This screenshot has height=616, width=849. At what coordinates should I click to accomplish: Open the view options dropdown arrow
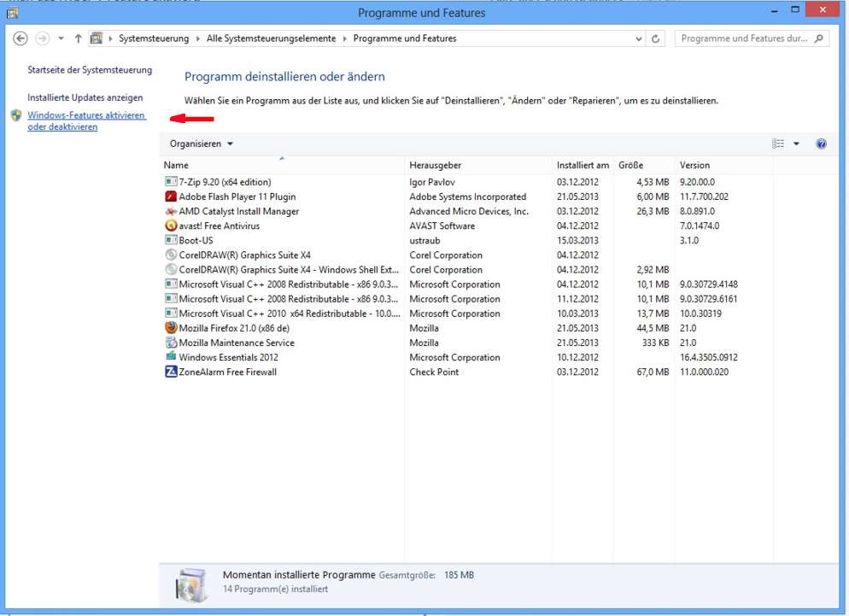click(796, 144)
